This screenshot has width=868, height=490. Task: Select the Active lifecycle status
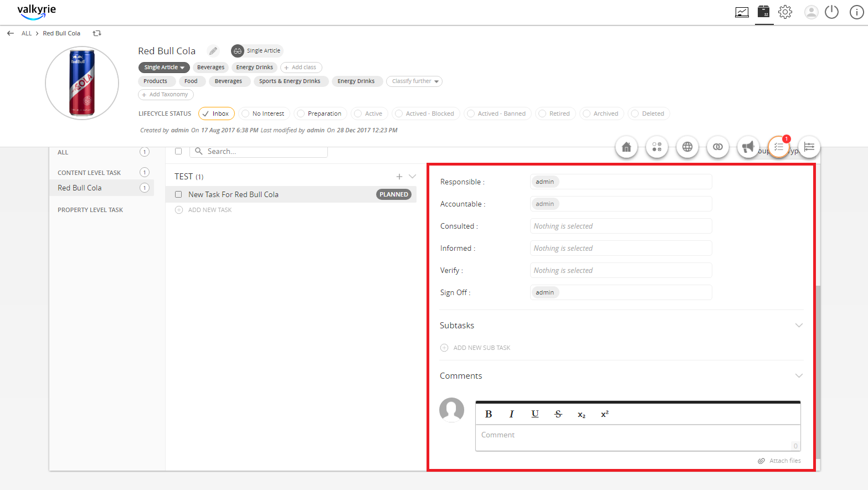pos(369,114)
